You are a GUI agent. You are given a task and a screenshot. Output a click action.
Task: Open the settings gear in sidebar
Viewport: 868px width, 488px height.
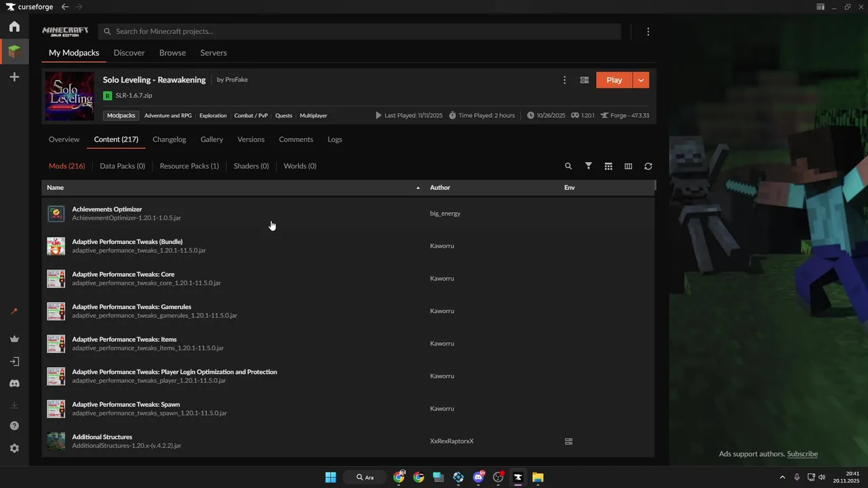pos(14,448)
